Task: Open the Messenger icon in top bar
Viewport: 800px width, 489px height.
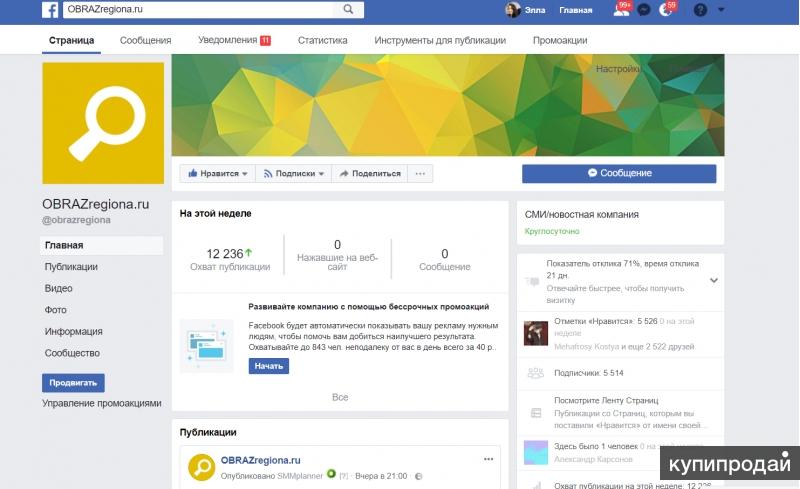Action: point(644,10)
